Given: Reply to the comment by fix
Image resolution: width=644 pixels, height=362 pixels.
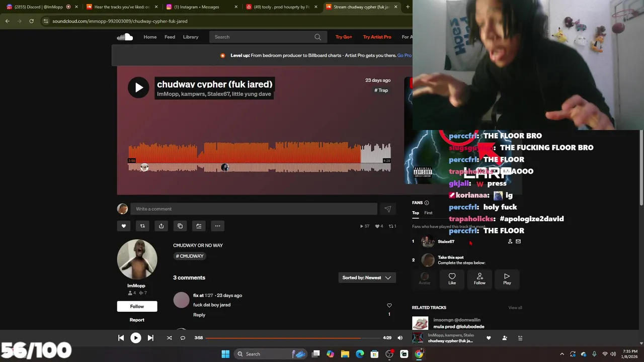Looking at the screenshot, I should click(199, 315).
